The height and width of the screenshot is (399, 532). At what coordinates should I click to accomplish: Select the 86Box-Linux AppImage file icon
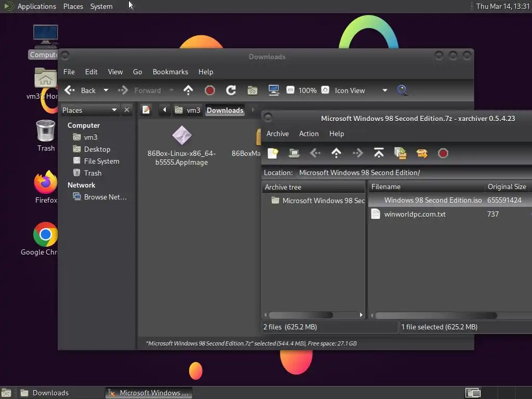[182, 136]
